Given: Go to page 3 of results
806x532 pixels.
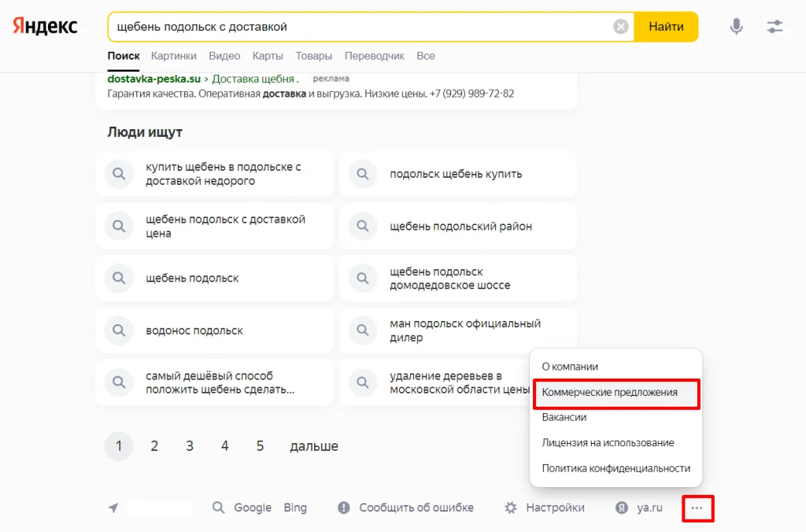Looking at the screenshot, I should click(x=189, y=445).
